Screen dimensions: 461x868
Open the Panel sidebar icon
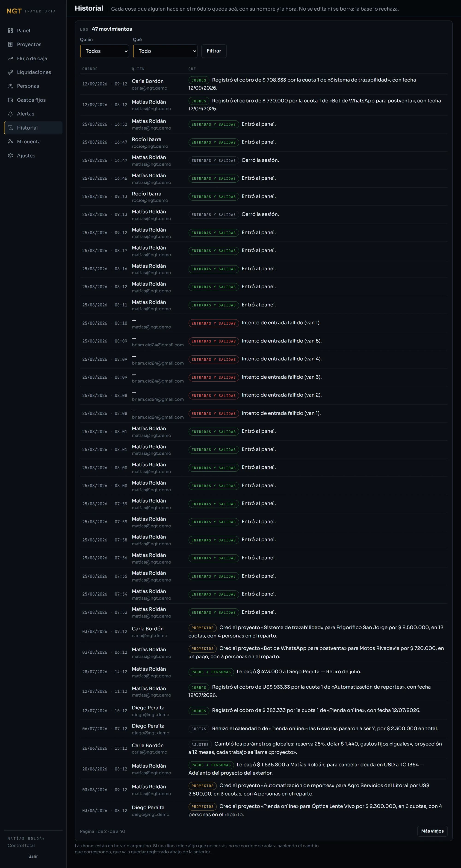(10, 31)
